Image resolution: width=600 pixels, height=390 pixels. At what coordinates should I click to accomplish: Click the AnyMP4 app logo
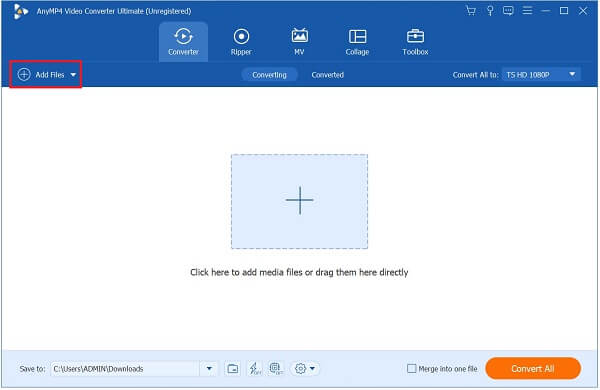click(20, 11)
